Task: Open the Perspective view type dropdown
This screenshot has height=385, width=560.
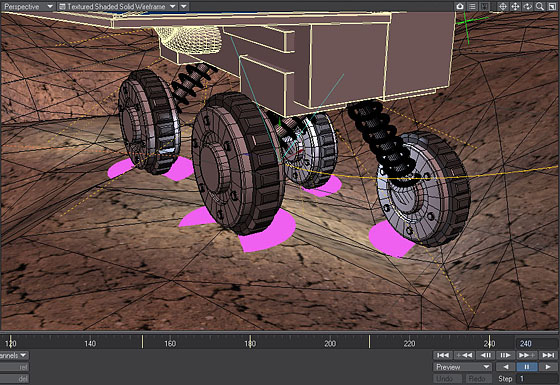Action: (x=28, y=6)
